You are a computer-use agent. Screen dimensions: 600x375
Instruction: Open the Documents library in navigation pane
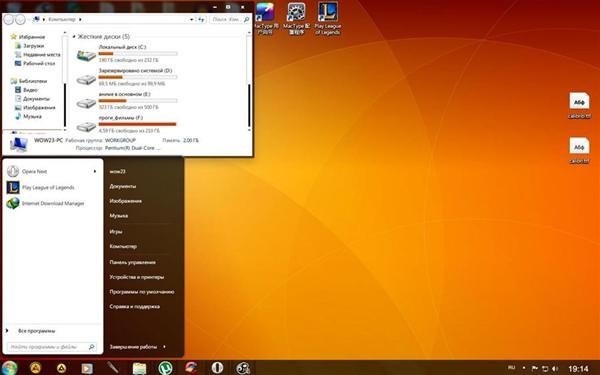click(x=32, y=99)
